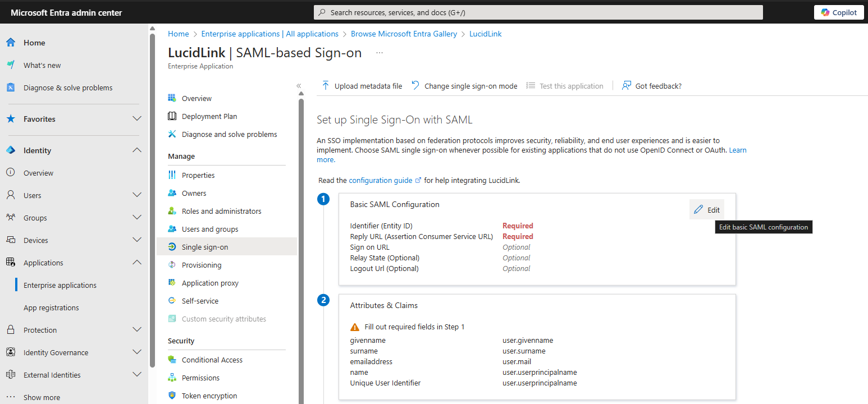Click the Properties bars icon
This screenshot has height=404, width=868.
click(172, 175)
